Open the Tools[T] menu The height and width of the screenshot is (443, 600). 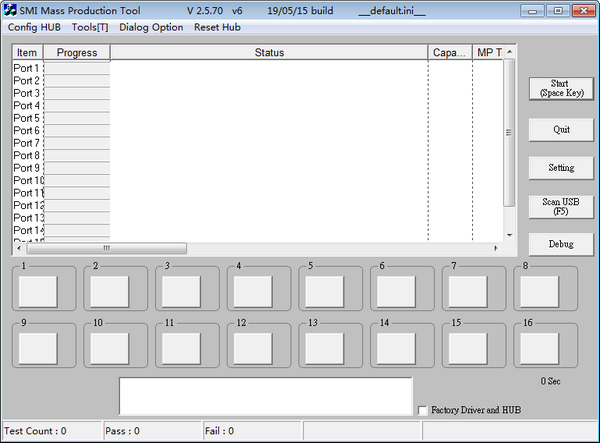[90, 27]
